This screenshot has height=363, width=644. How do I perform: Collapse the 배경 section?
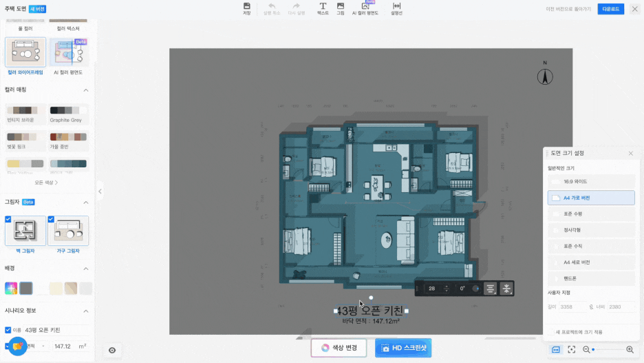(x=86, y=268)
